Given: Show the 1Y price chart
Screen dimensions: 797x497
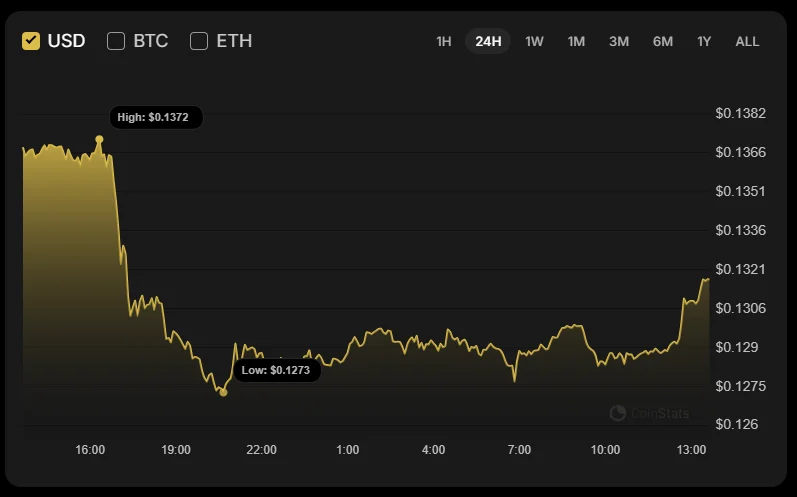Looking at the screenshot, I should [704, 41].
